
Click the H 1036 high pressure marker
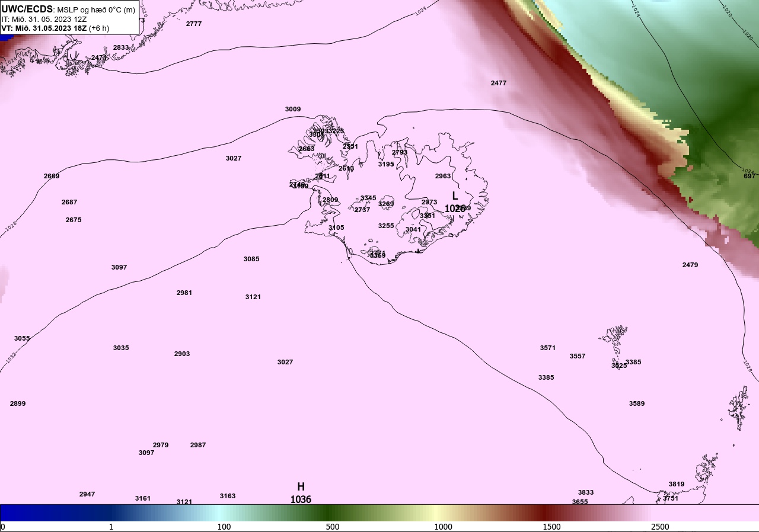click(x=301, y=493)
